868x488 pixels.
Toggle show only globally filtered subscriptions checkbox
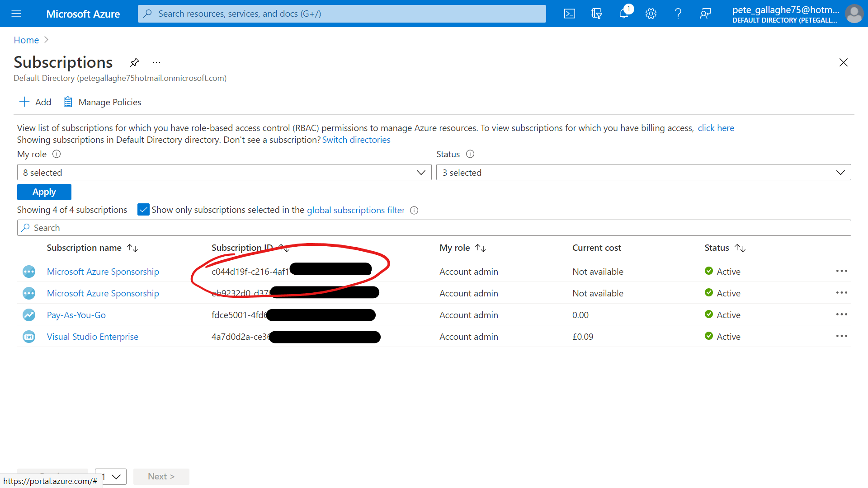point(143,210)
